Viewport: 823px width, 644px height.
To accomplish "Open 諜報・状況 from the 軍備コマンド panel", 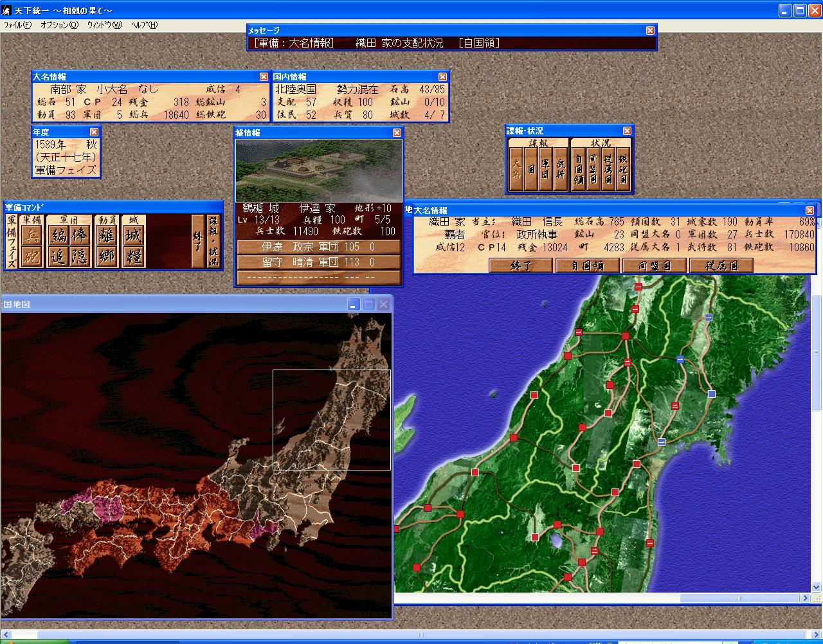I will pyautogui.click(x=213, y=241).
